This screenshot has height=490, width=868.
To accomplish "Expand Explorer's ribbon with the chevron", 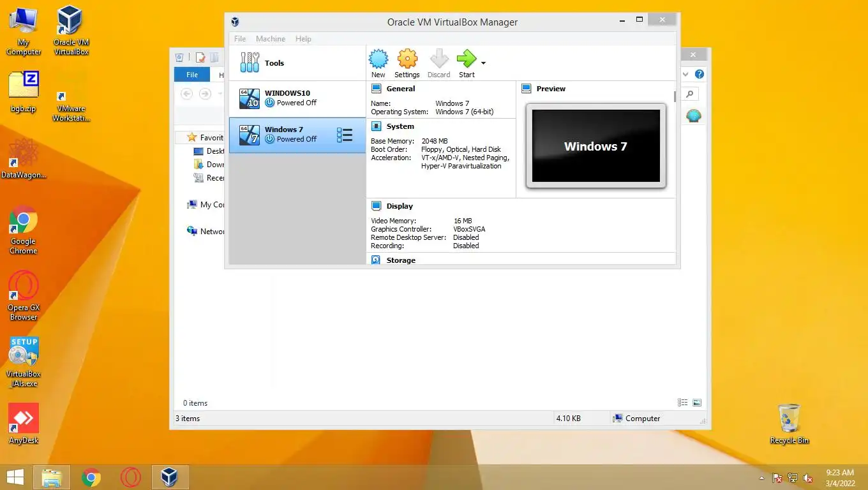I will click(x=686, y=75).
